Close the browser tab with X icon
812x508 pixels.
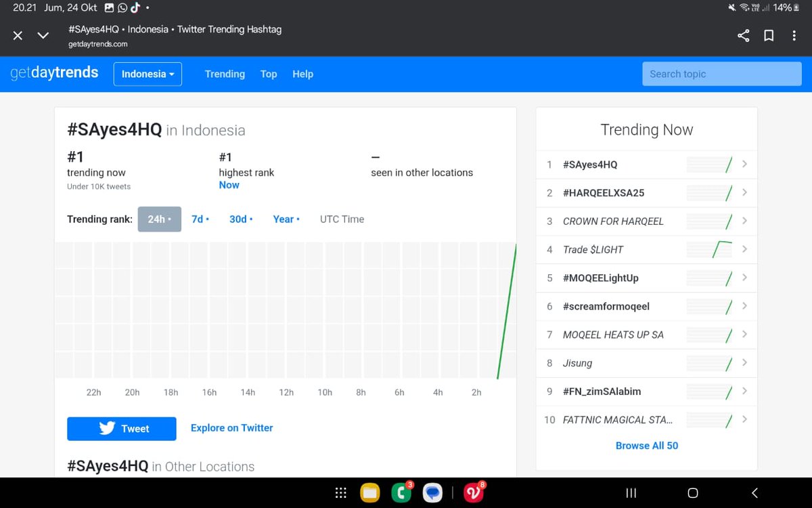(x=18, y=35)
